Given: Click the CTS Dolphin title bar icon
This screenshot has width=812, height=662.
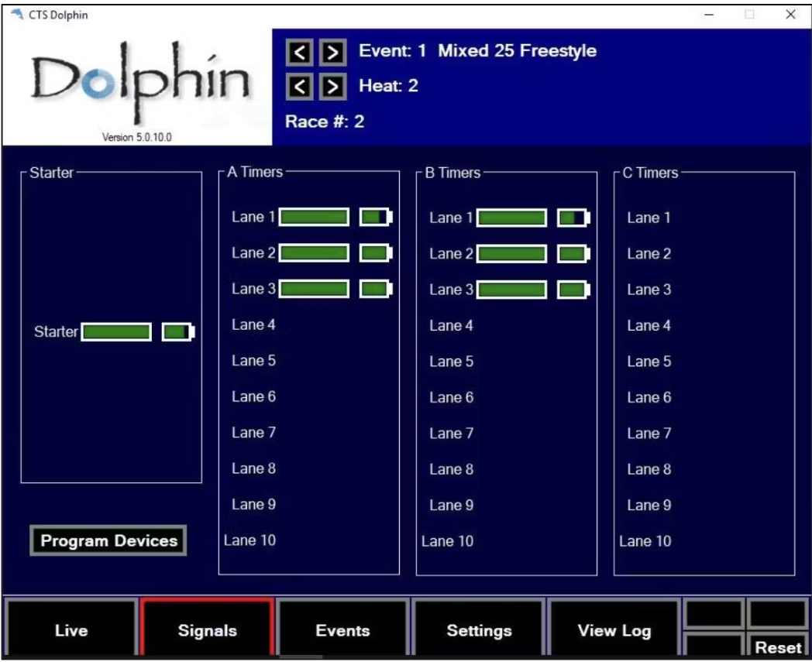Looking at the screenshot, I should pos(17,15).
